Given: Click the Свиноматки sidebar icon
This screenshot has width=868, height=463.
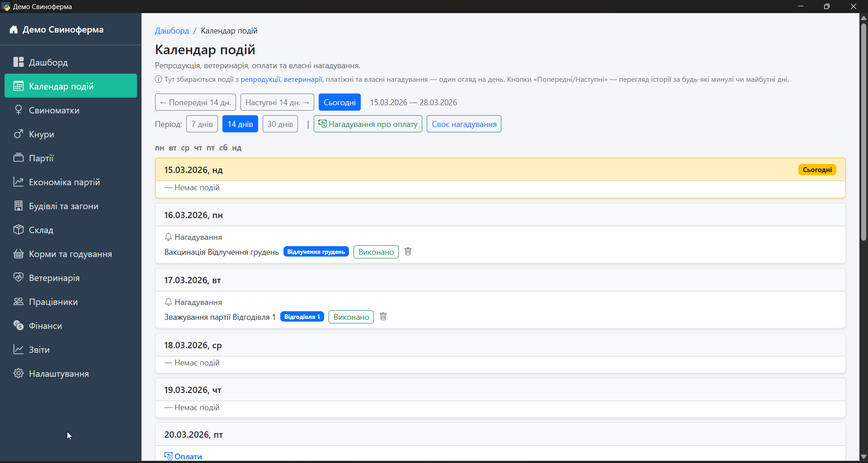Looking at the screenshot, I should pyautogui.click(x=18, y=110).
